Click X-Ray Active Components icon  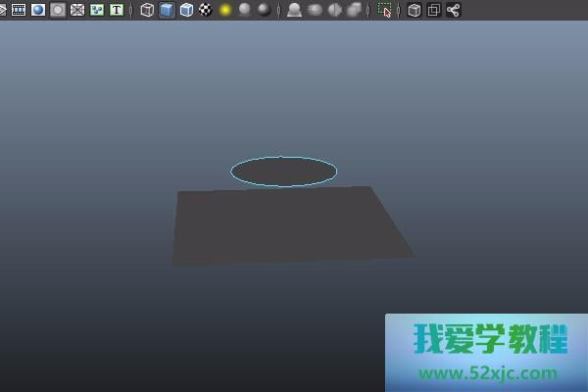(x=433, y=10)
